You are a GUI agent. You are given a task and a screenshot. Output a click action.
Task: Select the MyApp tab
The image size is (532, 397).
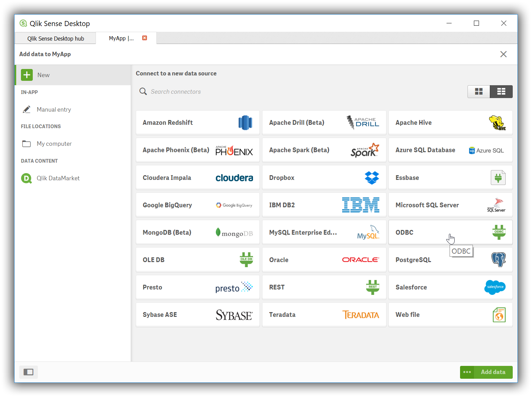[x=121, y=39]
